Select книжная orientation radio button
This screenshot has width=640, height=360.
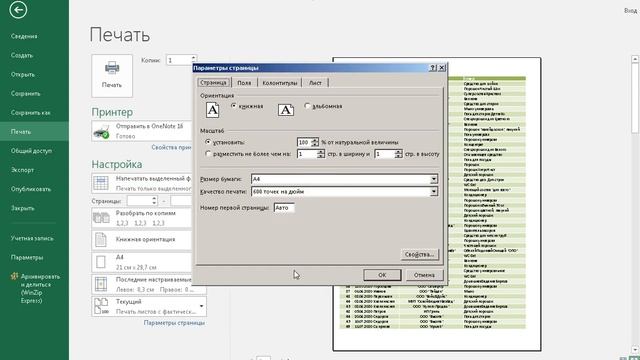(x=233, y=106)
